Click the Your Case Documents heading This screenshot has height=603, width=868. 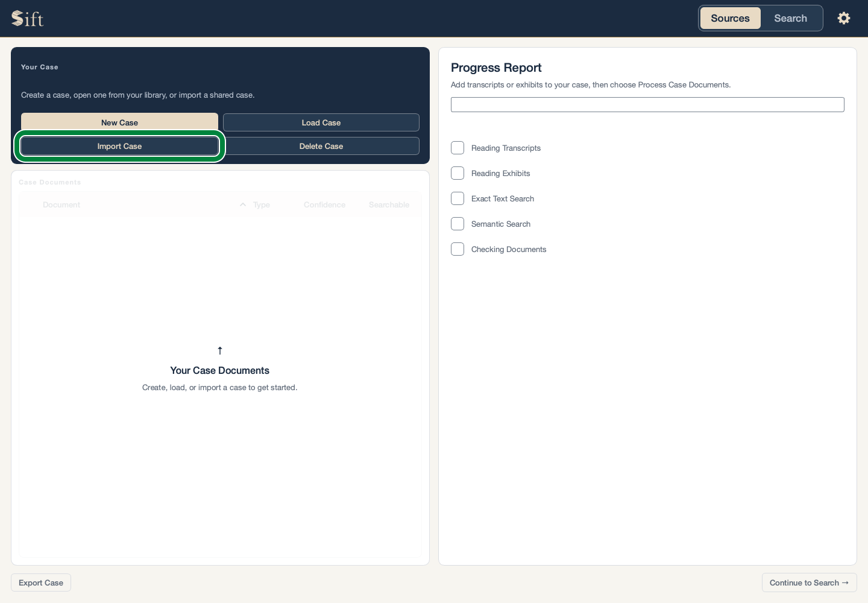[220, 370]
